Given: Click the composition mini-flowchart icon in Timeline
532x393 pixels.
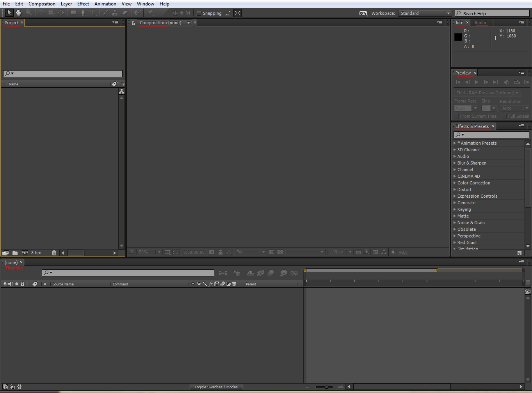Looking at the screenshot, I should (223, 273).
